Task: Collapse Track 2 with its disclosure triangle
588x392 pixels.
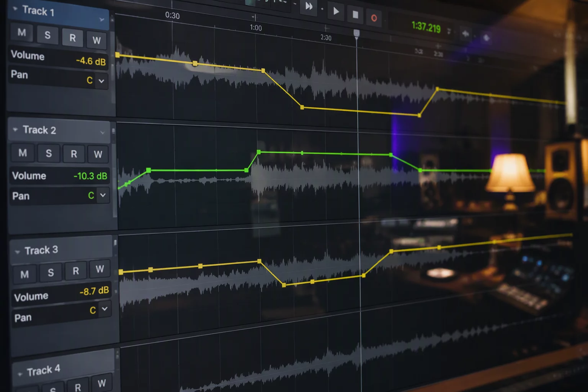Action: (x=15, y=129)
